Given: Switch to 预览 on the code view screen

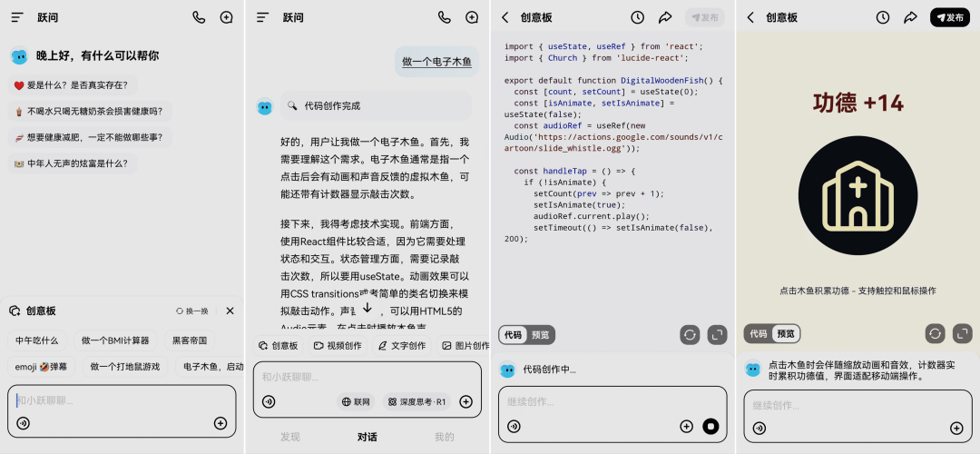Looking at the screenshot, I should pos(541,334).
